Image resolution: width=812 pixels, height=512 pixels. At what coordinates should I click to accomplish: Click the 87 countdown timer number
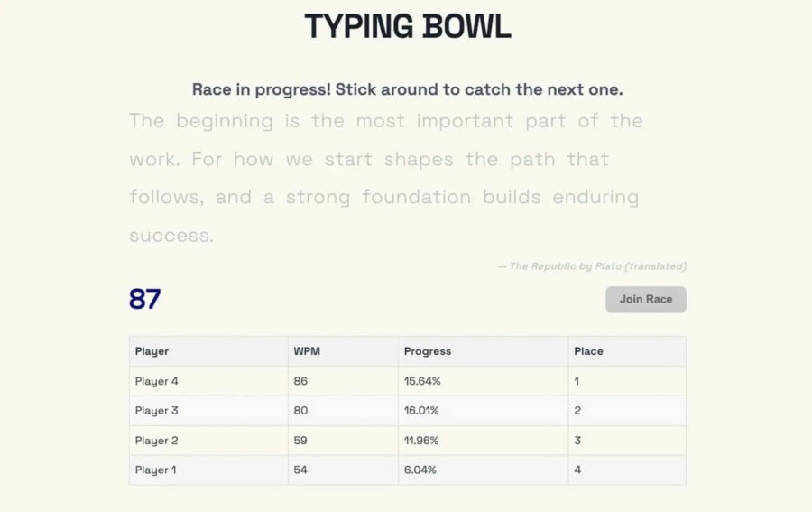click(x=144, y=299)
